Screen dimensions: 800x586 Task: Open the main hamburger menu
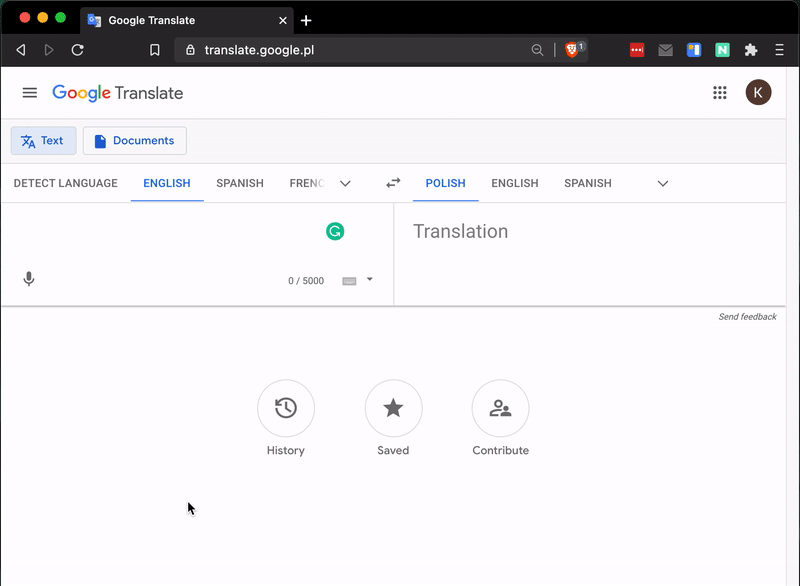[30, 93]
